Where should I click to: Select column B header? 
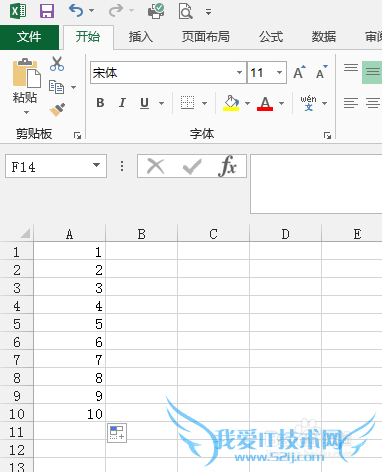pyautogui.click(x=141, y=234)
